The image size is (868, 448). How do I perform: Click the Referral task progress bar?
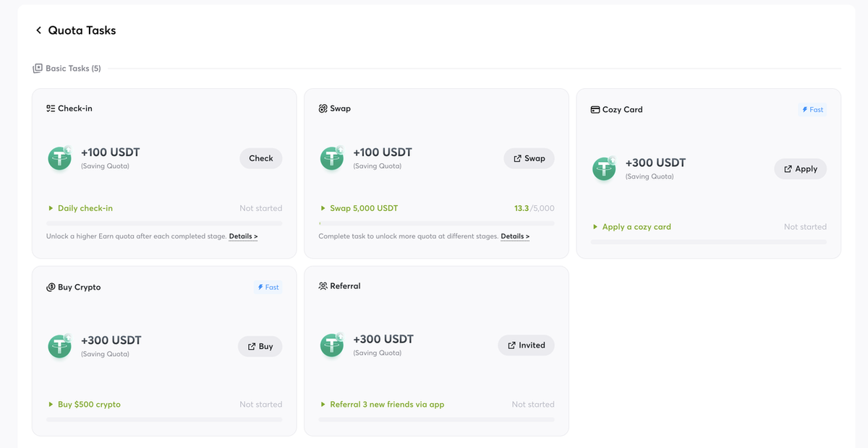click(437, 419)
